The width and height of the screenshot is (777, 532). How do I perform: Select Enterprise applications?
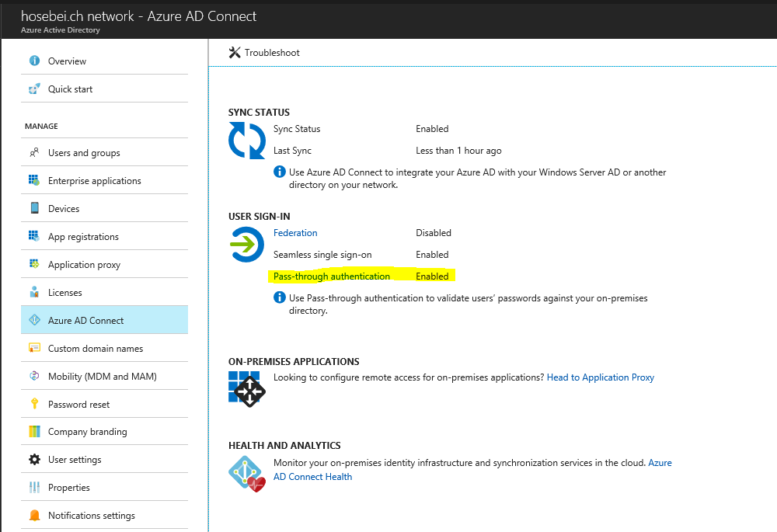(105, 180)
